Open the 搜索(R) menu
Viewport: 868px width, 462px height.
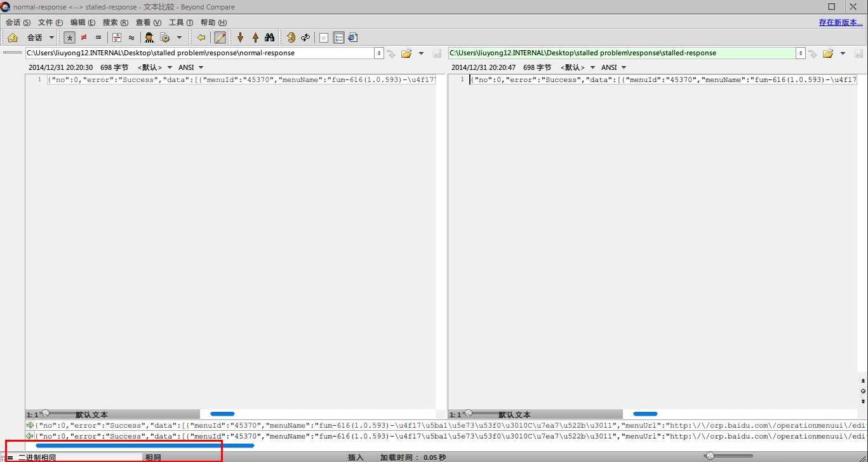115,22
